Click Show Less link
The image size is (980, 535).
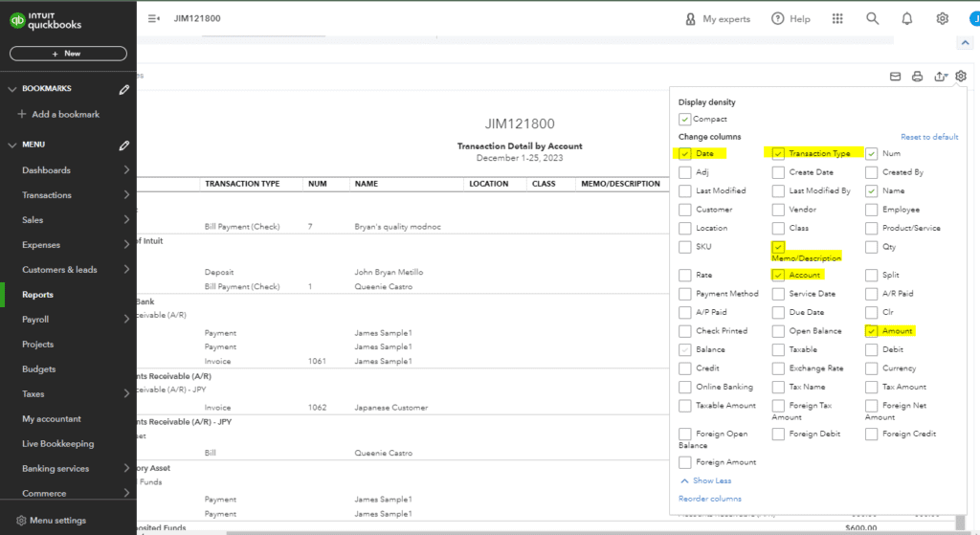point(712,480)
